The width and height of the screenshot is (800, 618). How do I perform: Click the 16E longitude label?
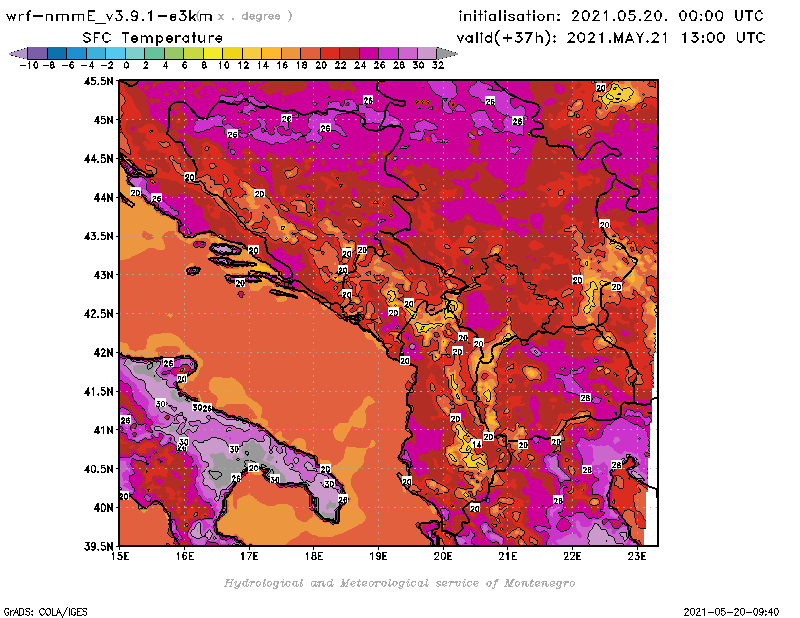tap(185, 556)
